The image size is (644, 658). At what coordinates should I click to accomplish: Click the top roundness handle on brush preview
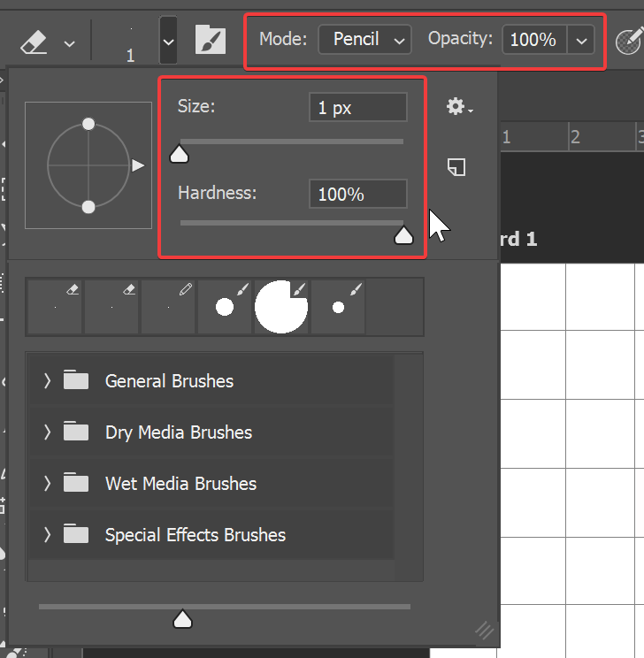click(x=88, y=124)
